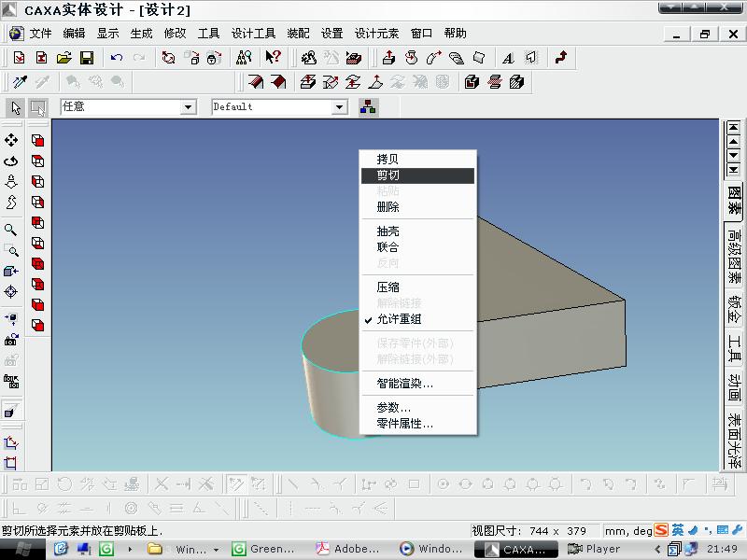Image resolution: width=747 pixels, height=560 pixels.
Task: Open 智能渲染... from the context menu
Action: click(417, 384)
